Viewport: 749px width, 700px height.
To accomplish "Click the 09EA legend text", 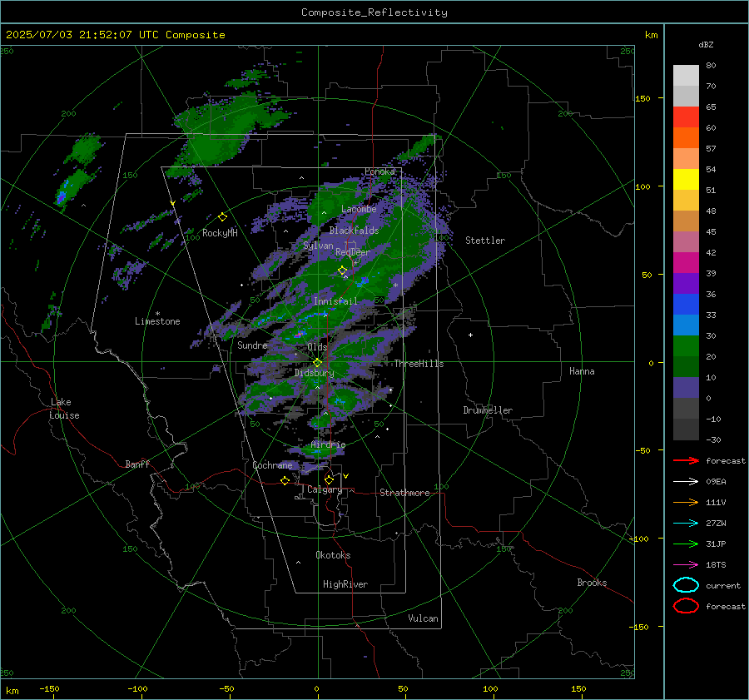I will coord(716,482).
